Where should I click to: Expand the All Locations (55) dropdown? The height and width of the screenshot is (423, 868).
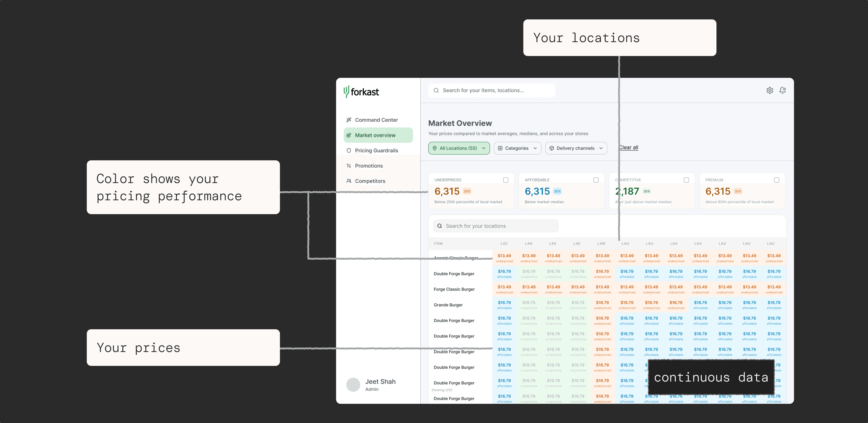[x=459, y=148]
